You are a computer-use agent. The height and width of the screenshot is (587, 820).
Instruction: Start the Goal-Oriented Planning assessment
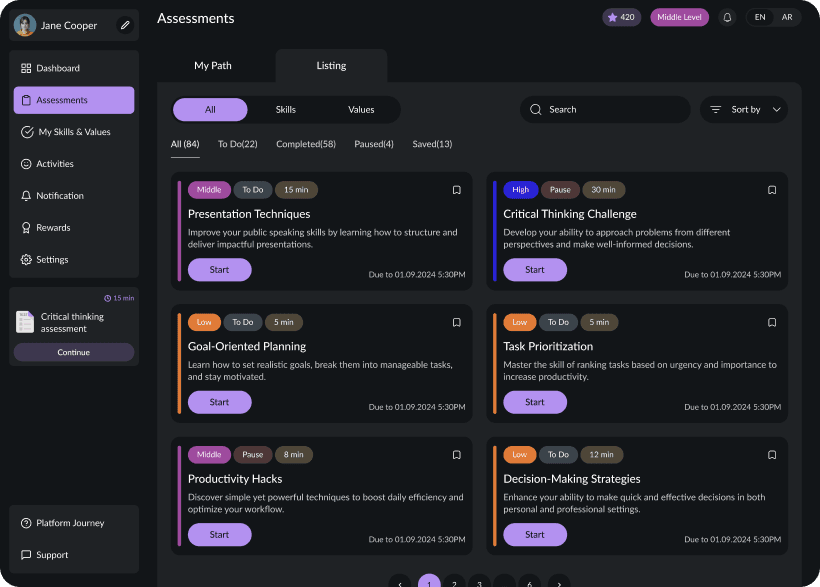pyautogui.click(x=219, y=402)
